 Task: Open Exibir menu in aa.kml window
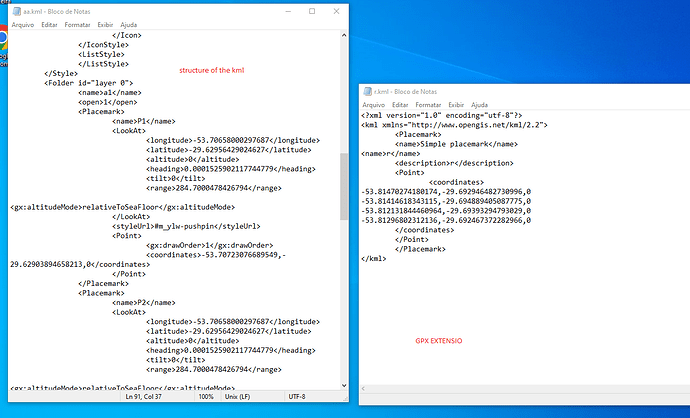click(105, 25)
